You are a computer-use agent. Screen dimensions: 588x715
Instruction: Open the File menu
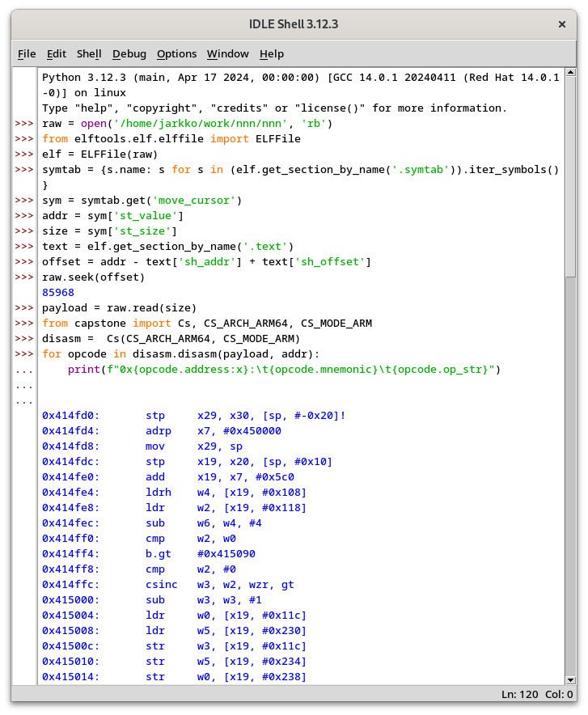[x=27, y=54]
